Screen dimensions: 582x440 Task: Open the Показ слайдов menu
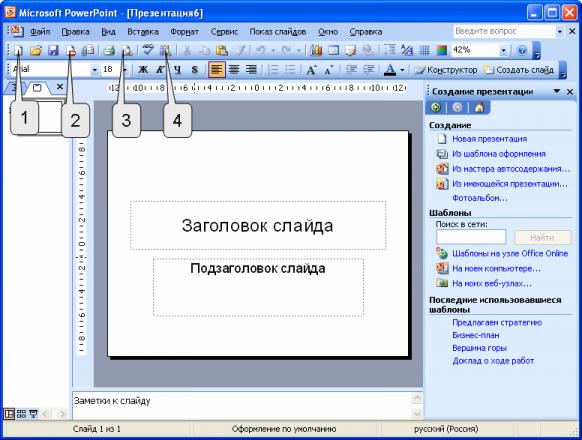pyautogui.click(x=278, y=32)
